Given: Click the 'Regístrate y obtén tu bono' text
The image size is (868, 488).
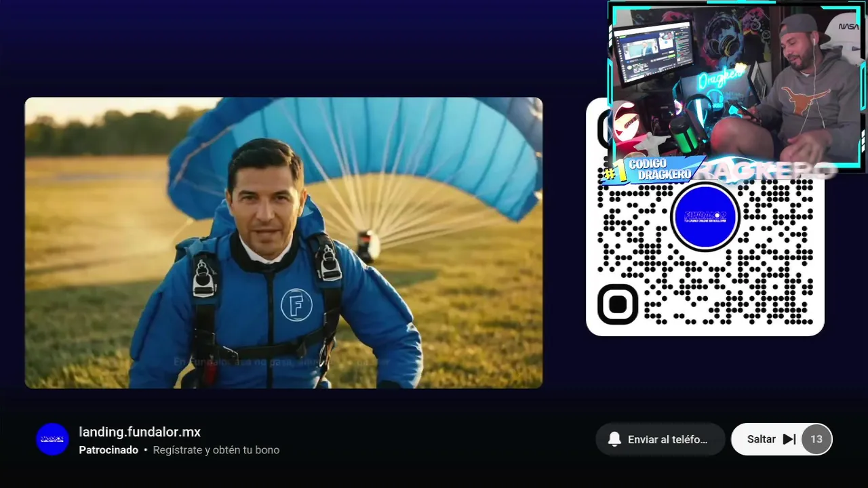Looking at the screenshot, I should [x=216, y=450].
